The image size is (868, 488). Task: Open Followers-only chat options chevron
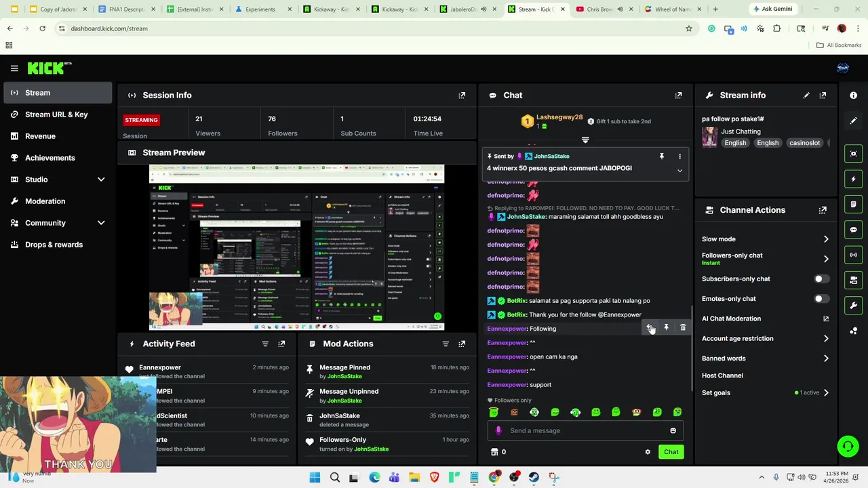(x=826, y=259)
